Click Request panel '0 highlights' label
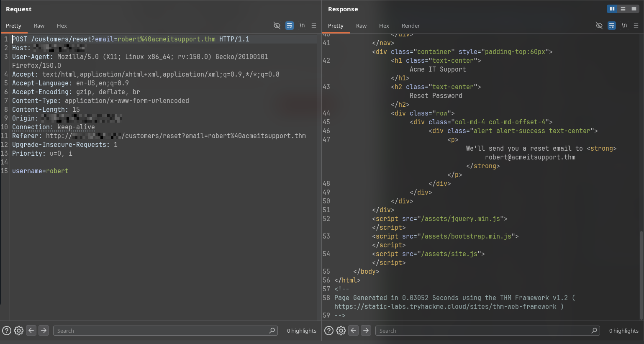Viewport: 644px width, 344px height. coord(302,331)
